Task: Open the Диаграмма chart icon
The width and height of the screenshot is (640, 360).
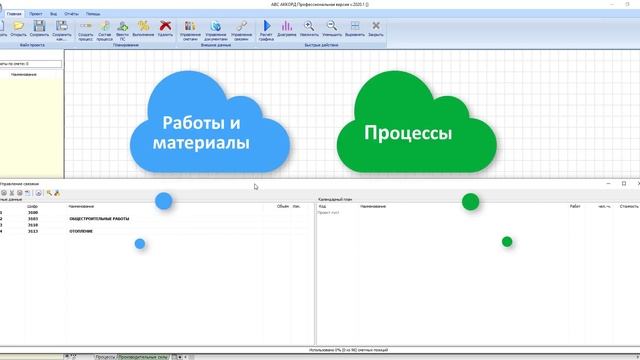Action: 287,29
